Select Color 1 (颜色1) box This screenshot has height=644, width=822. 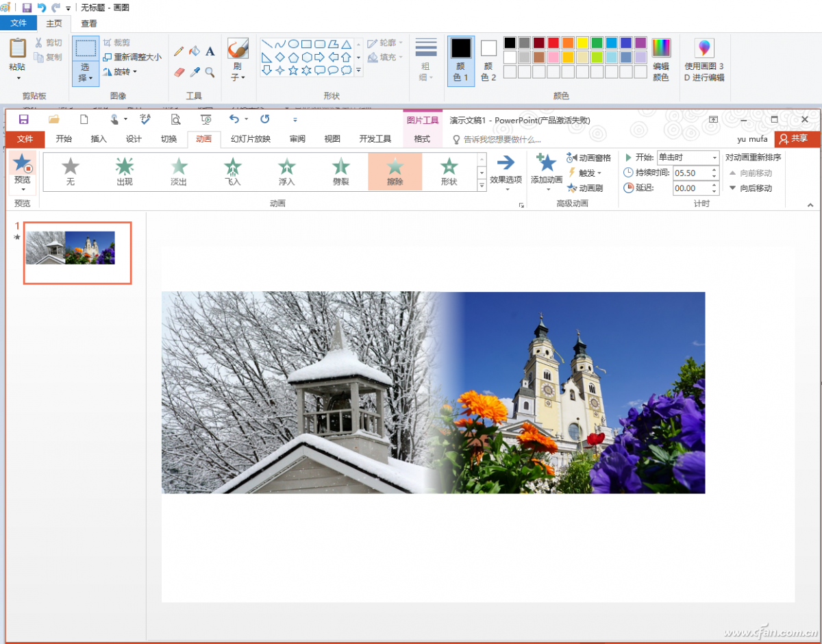click(x=461, y=60)
